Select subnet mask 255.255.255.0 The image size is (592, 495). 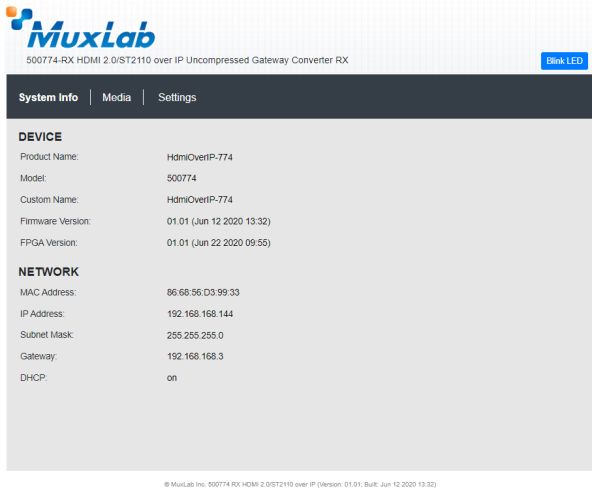[x=195, y=335]
